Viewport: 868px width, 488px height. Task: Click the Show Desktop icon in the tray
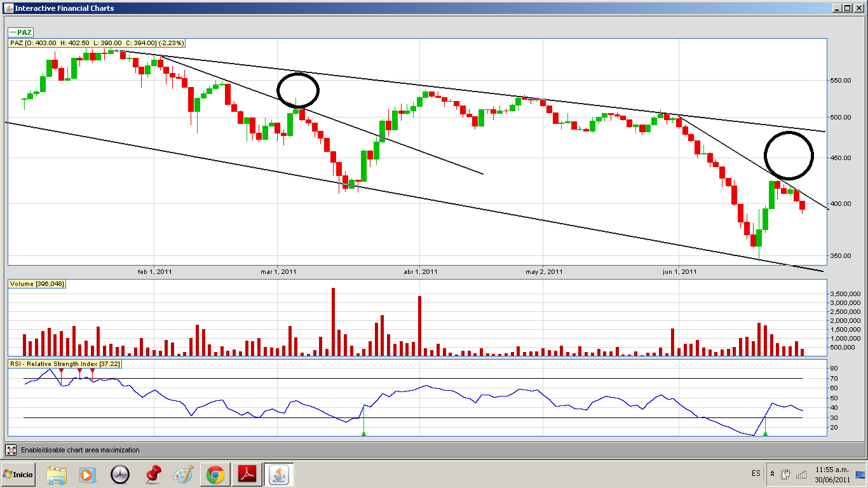[x=860, y=475]
